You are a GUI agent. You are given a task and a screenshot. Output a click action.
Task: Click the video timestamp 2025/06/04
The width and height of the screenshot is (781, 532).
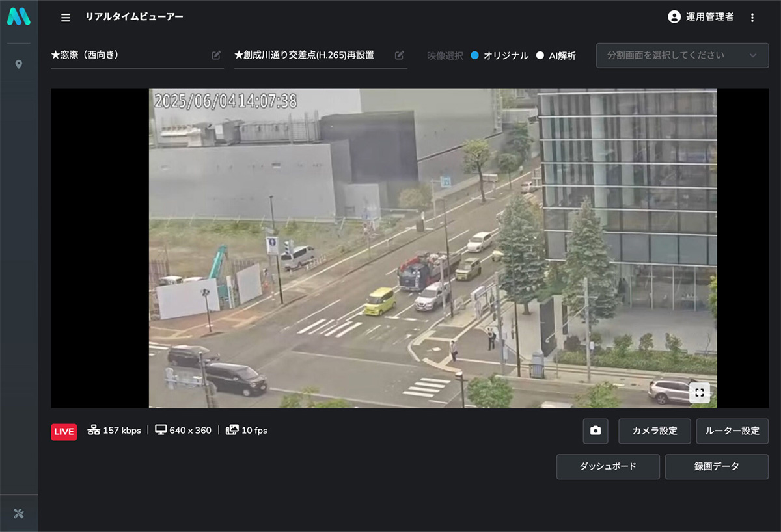225,101
